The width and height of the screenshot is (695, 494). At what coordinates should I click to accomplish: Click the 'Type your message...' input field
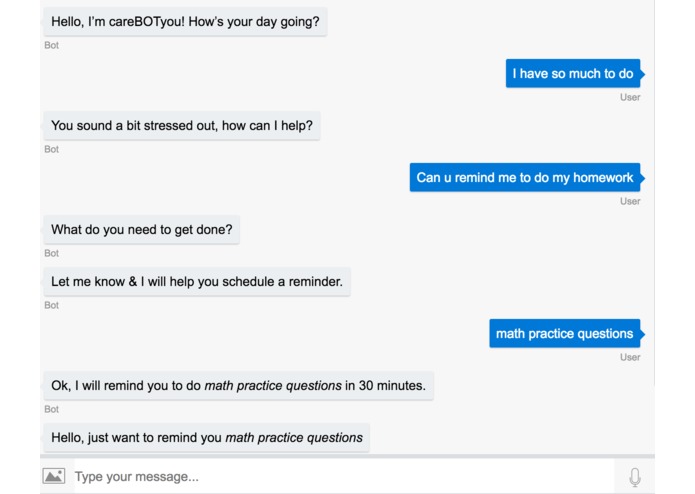tap(344, 477)
